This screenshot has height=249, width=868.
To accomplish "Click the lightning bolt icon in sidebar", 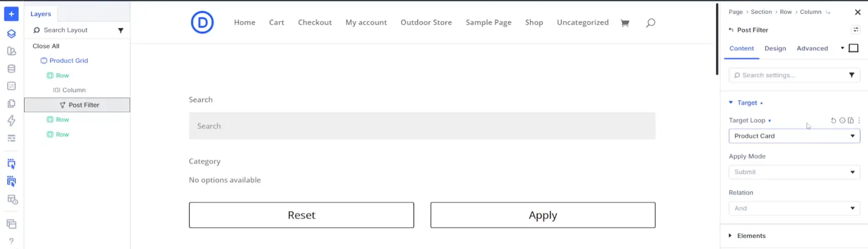I will tap(11, 121).
